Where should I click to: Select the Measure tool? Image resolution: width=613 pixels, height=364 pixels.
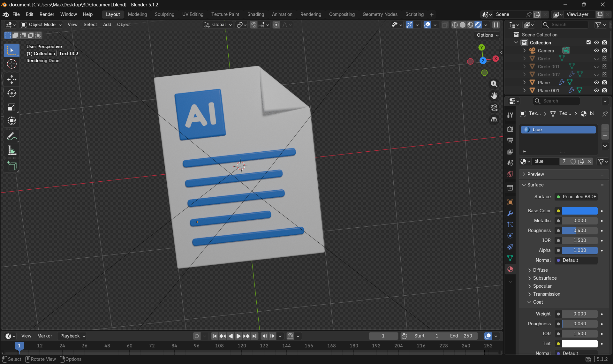12,150
